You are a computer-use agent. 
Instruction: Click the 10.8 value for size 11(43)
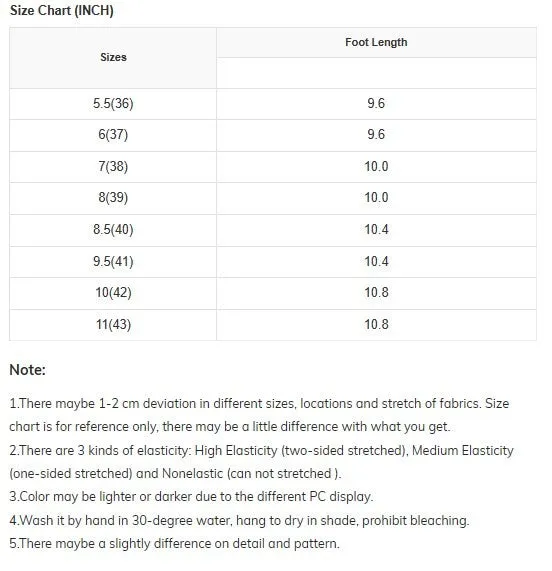376,325
